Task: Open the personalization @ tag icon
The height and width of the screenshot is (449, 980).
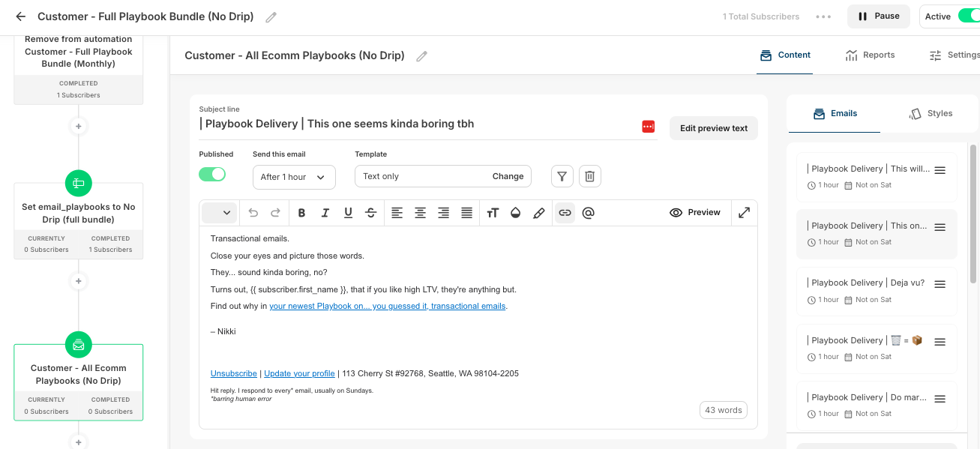Action: pos(589,213)
